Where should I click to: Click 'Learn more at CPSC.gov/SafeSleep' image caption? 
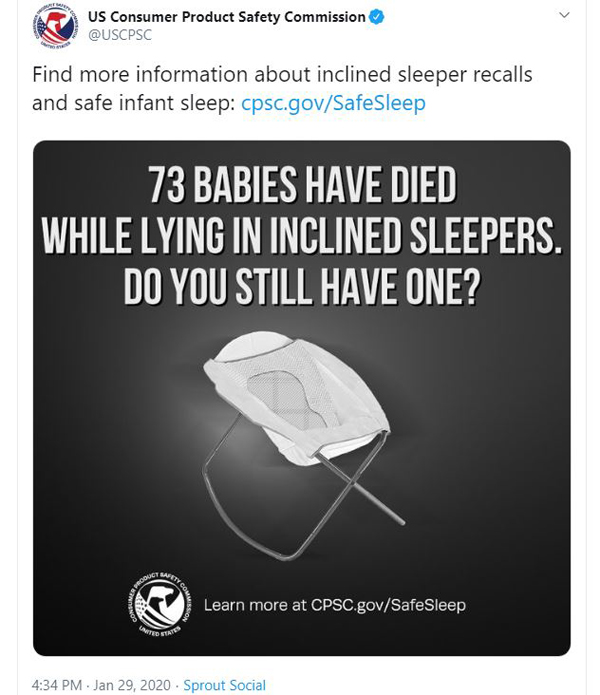click(x=335, y=605)
